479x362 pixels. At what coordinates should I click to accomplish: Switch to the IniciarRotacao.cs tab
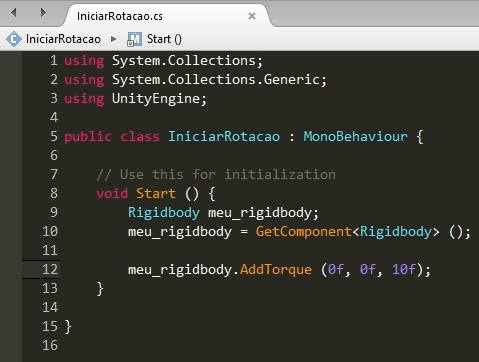coord(120,16)
